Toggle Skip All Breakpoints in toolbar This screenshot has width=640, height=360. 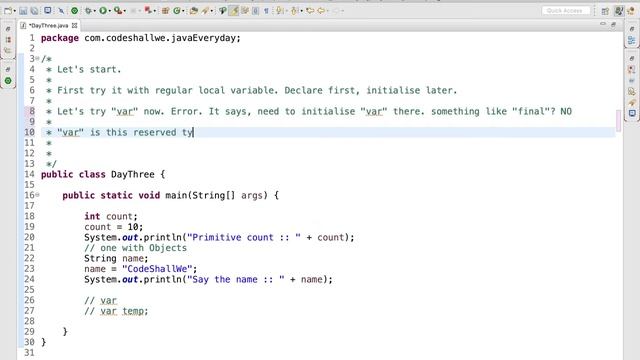click(x=61, y=11)
